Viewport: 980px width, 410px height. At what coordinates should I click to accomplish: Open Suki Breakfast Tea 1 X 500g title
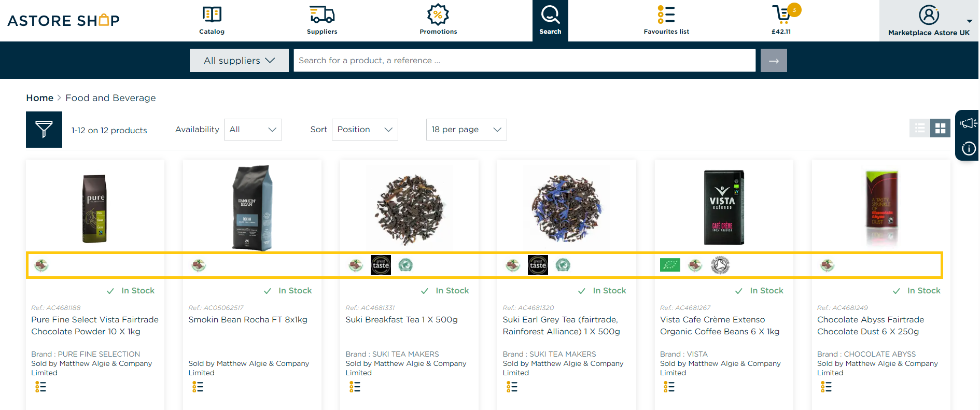[402, 320]
